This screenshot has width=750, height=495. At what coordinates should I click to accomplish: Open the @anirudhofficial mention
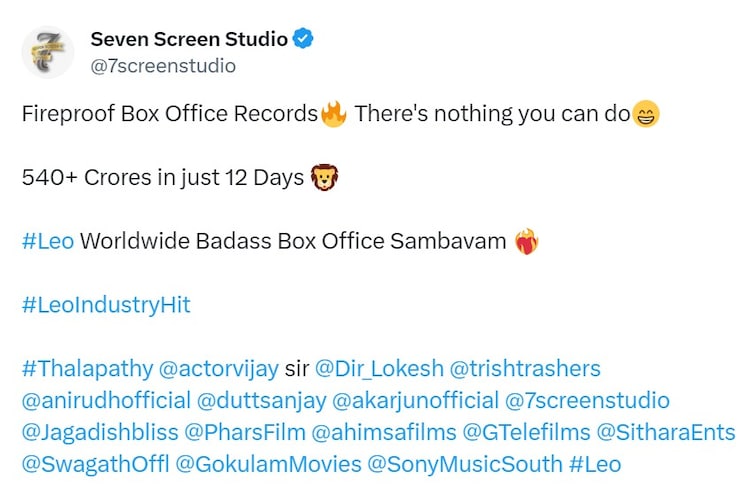(x=106, y=400)
